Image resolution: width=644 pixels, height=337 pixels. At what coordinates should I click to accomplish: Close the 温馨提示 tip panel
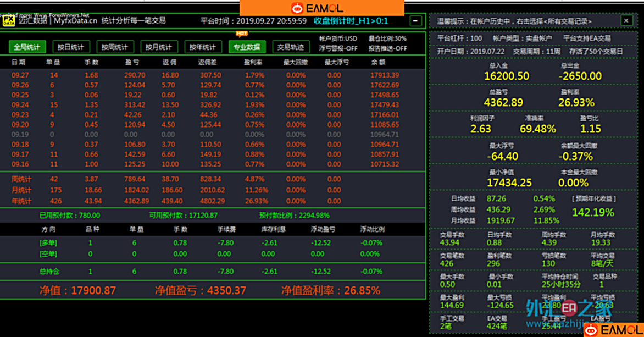tap(626, 20)
